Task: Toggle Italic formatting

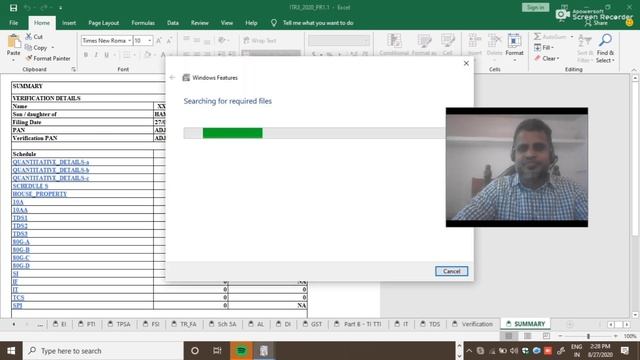Action: click(x=96, y=55)
